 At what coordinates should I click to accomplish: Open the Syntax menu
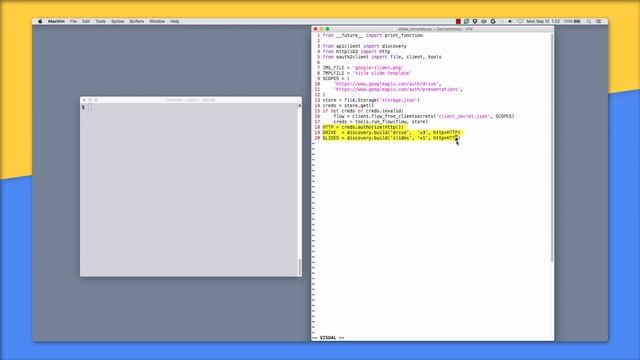tap(118, 21)
